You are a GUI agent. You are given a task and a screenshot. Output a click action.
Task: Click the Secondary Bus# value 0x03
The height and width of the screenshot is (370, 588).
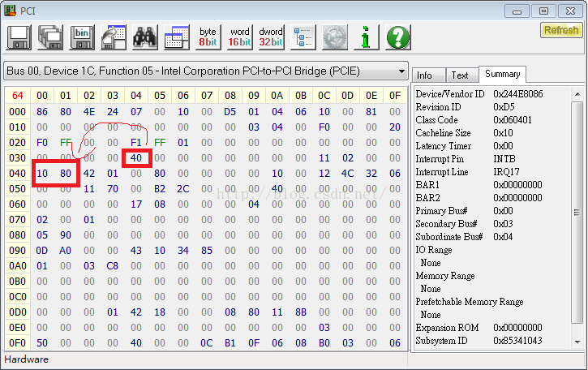click(503, 224)
